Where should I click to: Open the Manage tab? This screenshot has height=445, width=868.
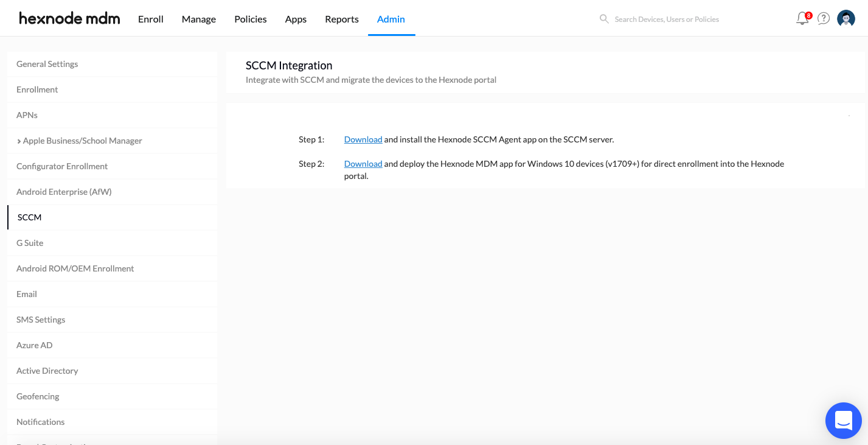click(x=199, y=19)
